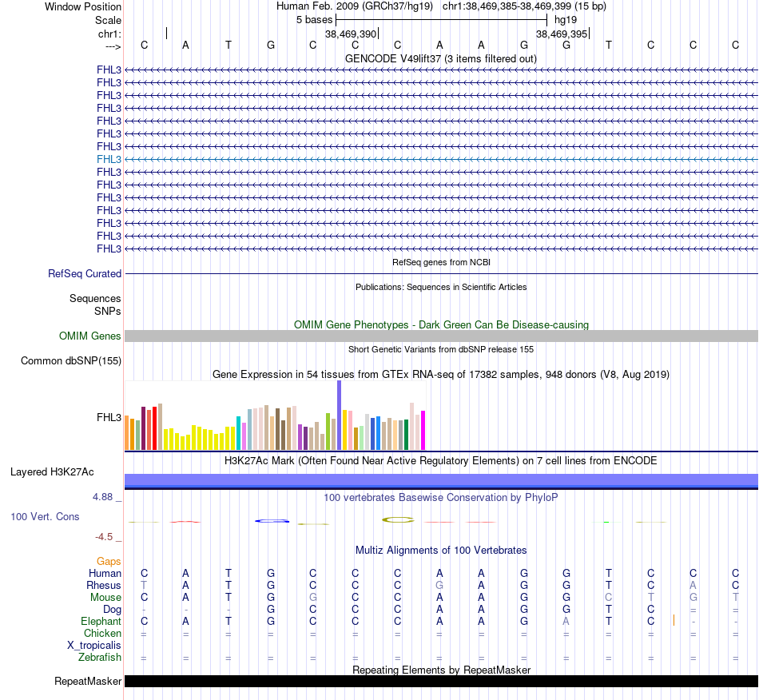Click the RepeatMasker track label
This screenshot has width=759, height=700.
[x=88, y=681]
